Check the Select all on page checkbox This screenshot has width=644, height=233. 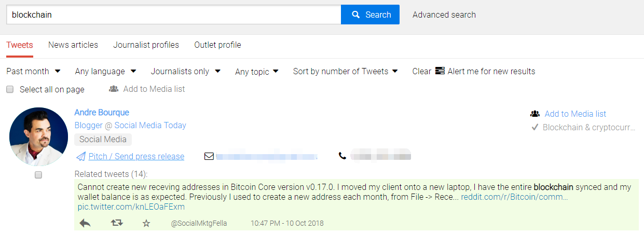(x=10, y=89)
